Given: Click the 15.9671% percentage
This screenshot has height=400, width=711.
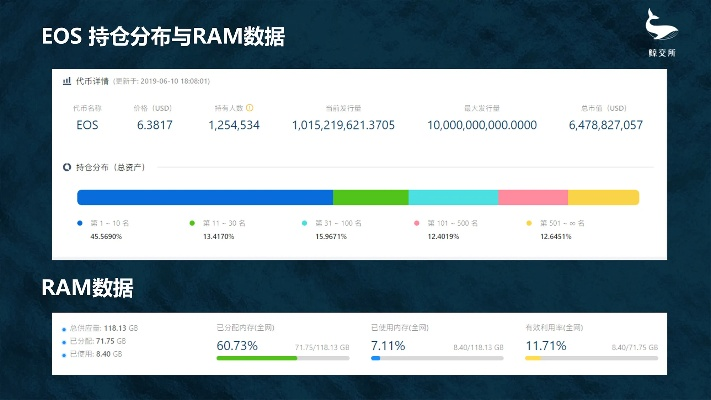Looking at the screenshot, I should point(331,236).
